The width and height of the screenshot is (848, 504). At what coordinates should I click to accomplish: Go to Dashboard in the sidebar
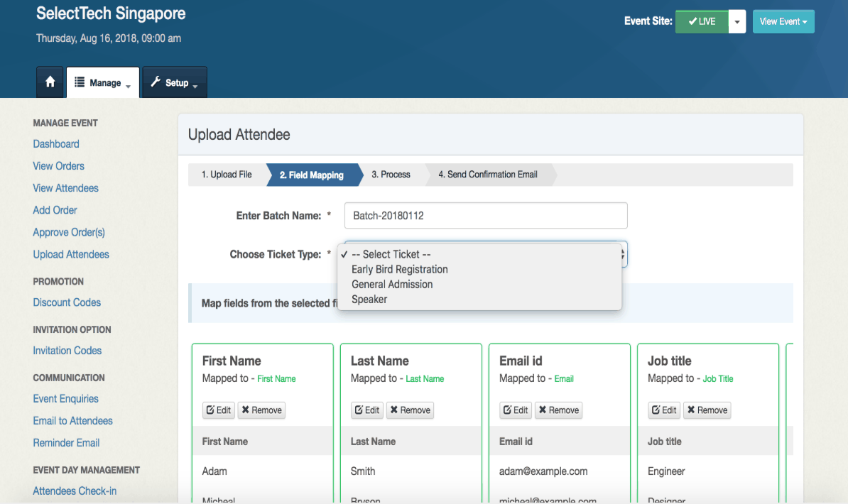[56, 144]
